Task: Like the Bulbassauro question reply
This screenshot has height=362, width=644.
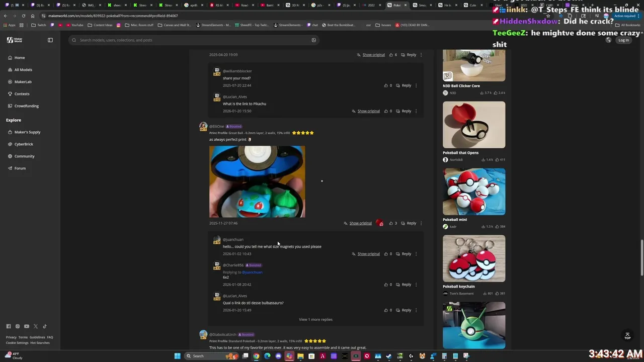Action: 386,310
